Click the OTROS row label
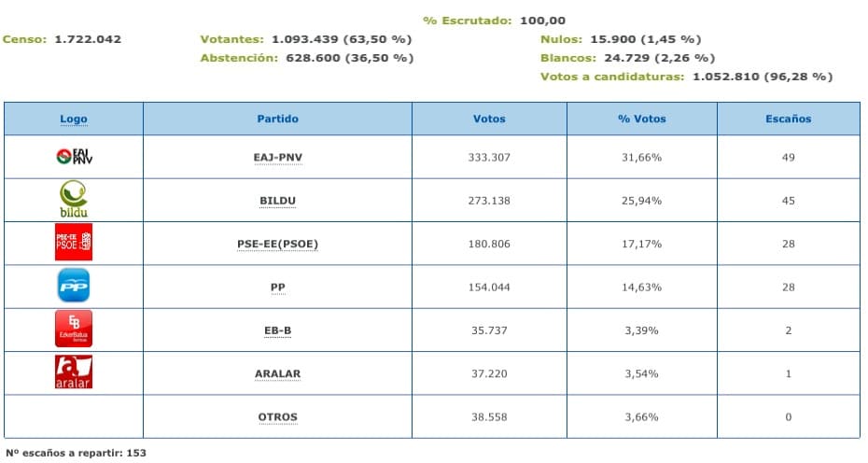The image size is (868, 463). [277, 417]
